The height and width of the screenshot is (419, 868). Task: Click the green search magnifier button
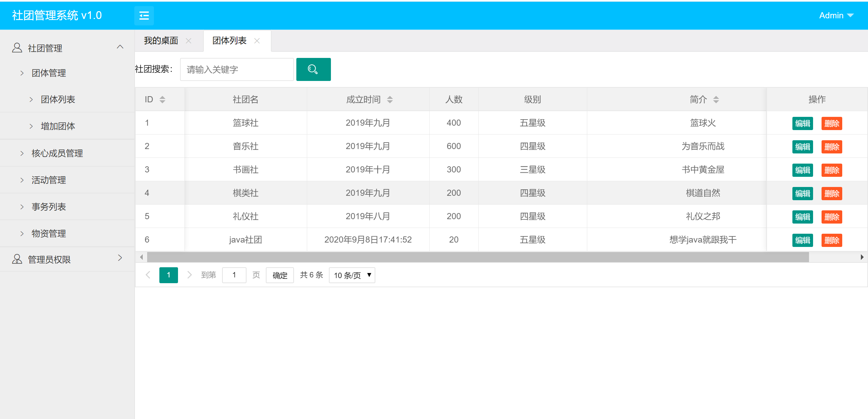[313, 69]
